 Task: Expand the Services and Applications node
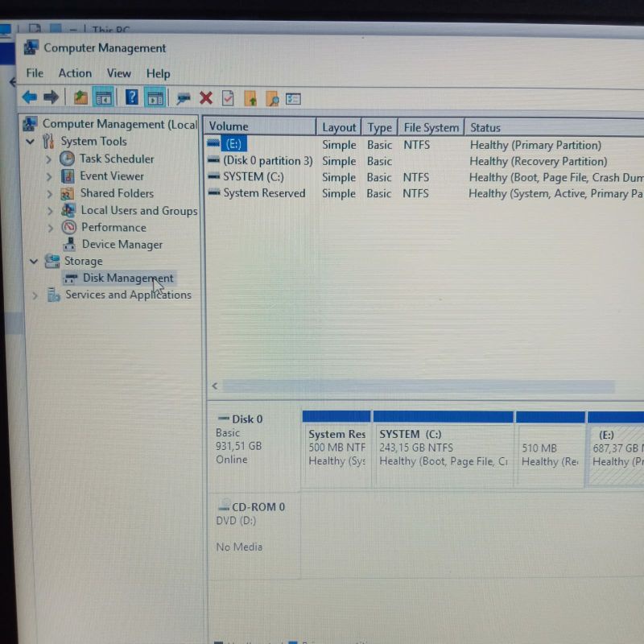coord(35,295)
